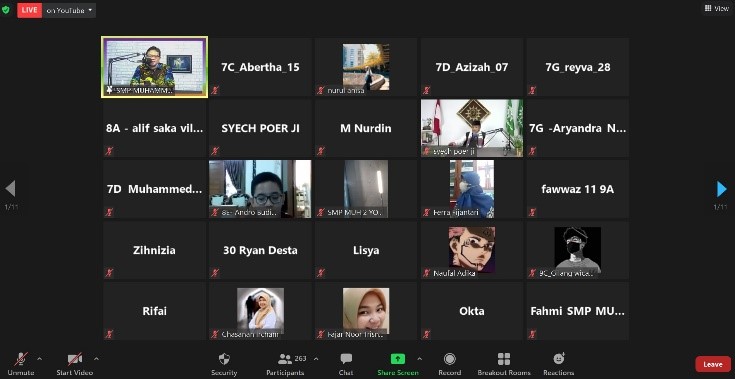
Task: Click muted mic icon on 7G_reyva_28 tile
Action: 532,90
